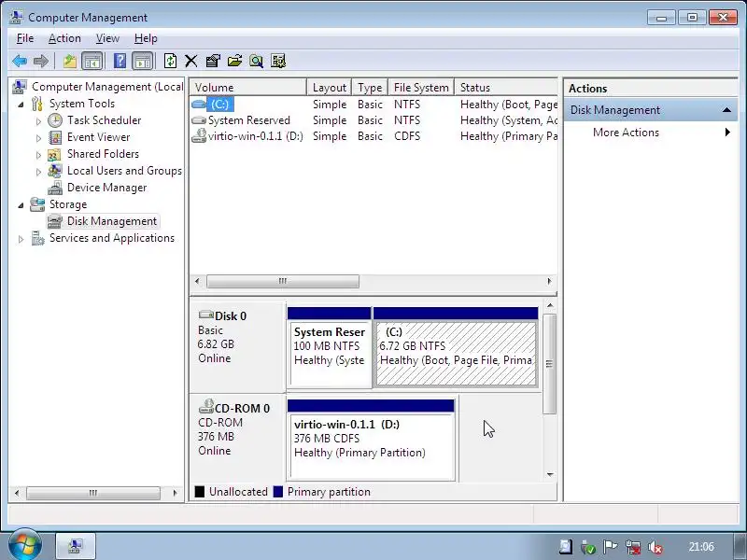Click the Shared Folders icon in tree
The image size is (747, 560).
click(x=54, y=154)
